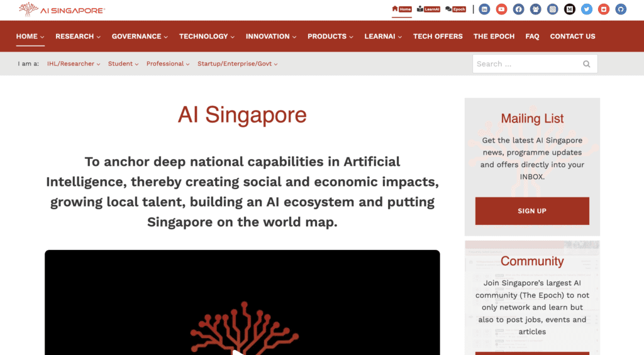Image resolution: width=644 pixels, height=355 pixels.
Task: Open the black Medium icon
Action: [570, 9]
